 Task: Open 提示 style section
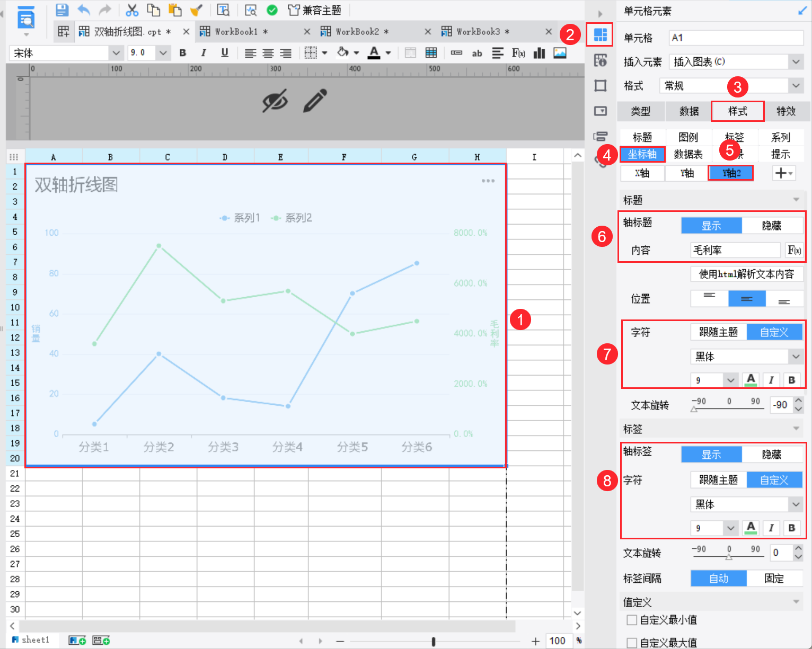coord(781,154)
